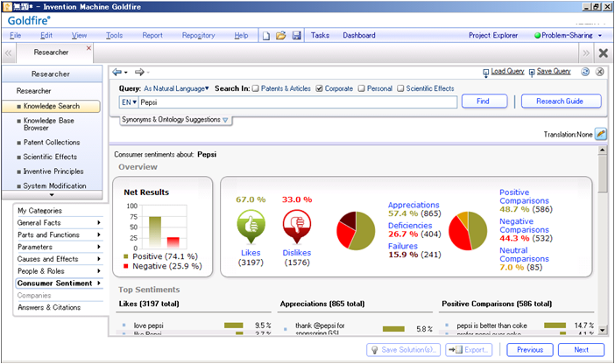Screen dimensions: 615x364
Task: Switch to the Tasks view
Action: coord(320,35)
